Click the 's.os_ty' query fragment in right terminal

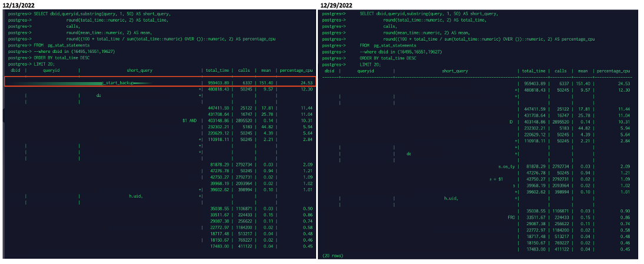click(506, 167)
